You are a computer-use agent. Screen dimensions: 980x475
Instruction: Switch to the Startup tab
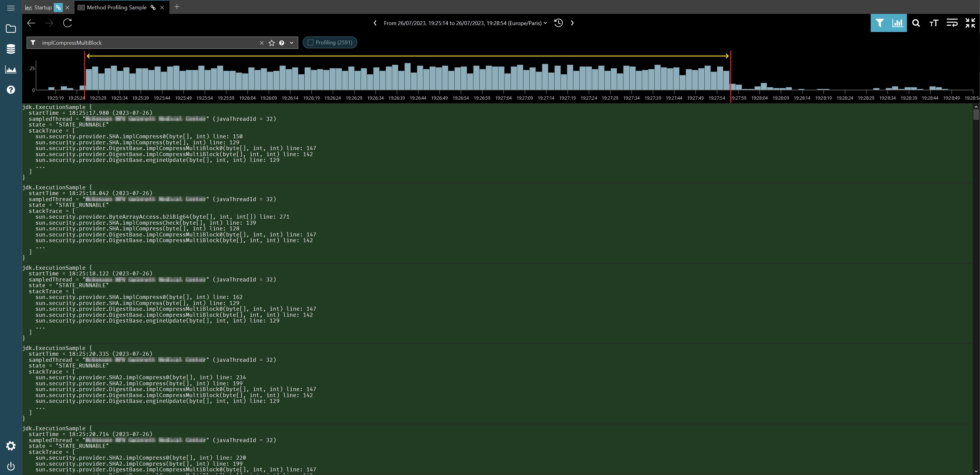pos(43,8)
